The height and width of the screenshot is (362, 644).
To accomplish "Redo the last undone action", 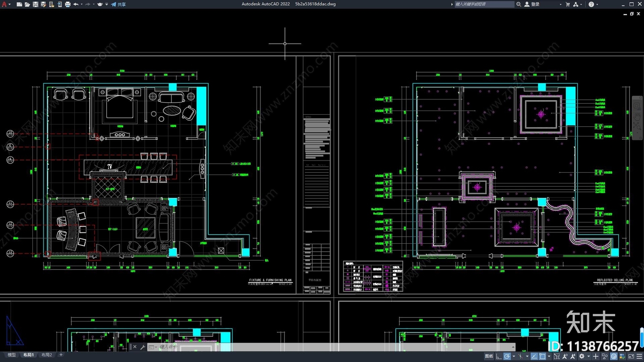I will 88,4.
